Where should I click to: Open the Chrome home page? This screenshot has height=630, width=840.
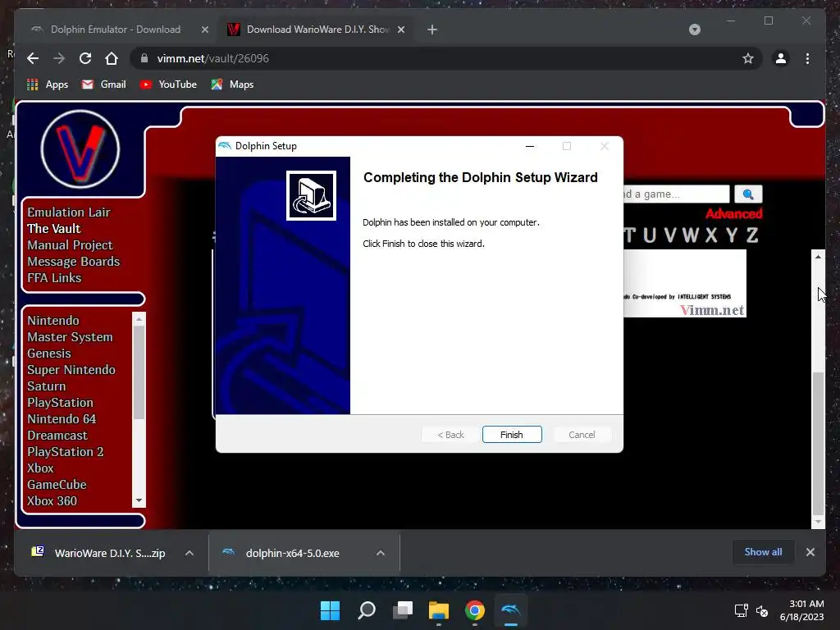coord(112,58)
